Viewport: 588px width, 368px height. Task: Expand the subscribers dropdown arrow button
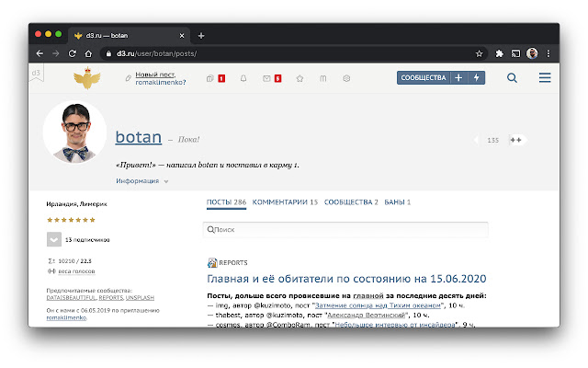(x=53, y=239)
